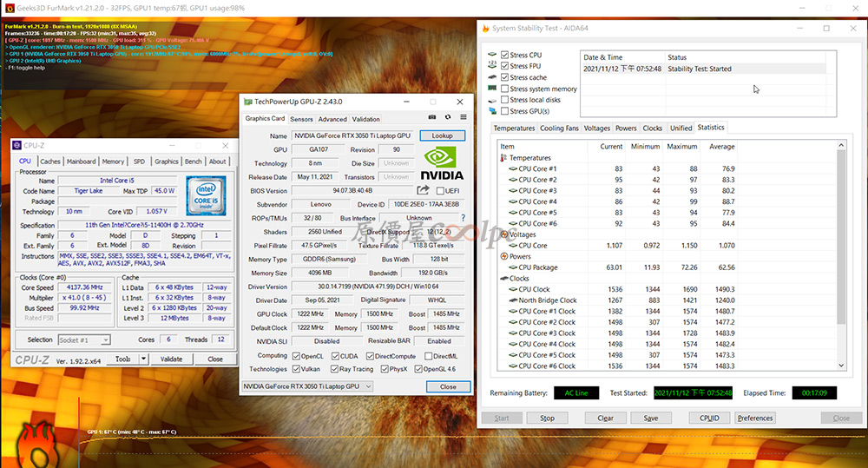This screenshot has height=468, width=868.
Task: Open CPUID from AIDA64 window
Action: click(709, 419)
